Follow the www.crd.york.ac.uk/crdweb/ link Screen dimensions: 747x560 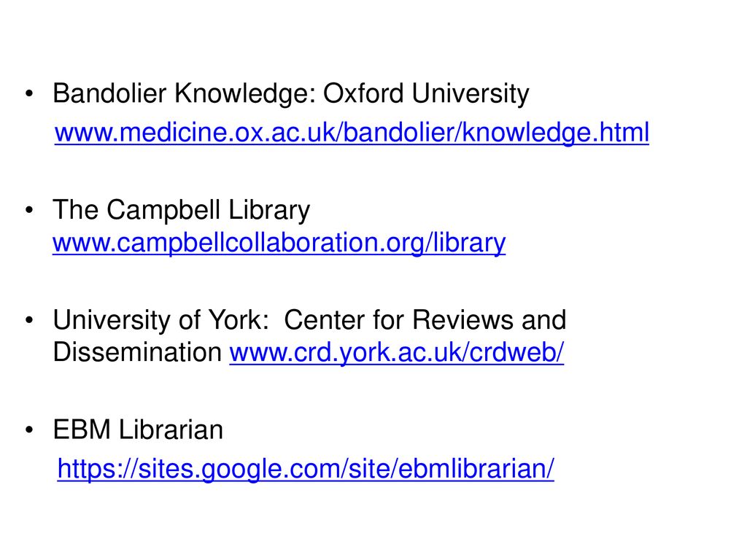tap(396, 352)
